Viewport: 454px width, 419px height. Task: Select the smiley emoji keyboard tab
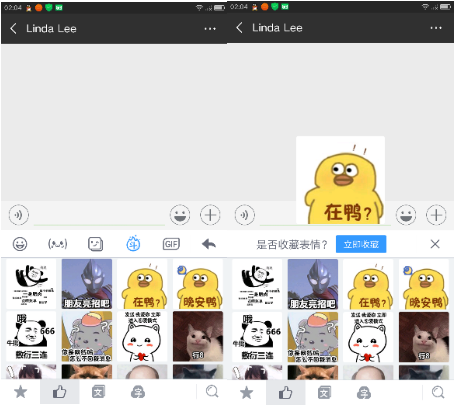(x=20, y=244)
